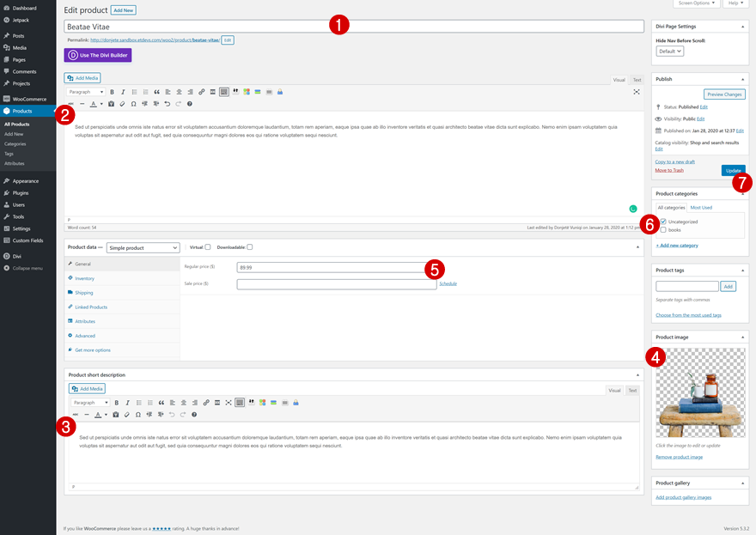Open Simple product type dropdown
This screenshot has height=535, width=756.
pyautogui.click(x=143, y=247)
